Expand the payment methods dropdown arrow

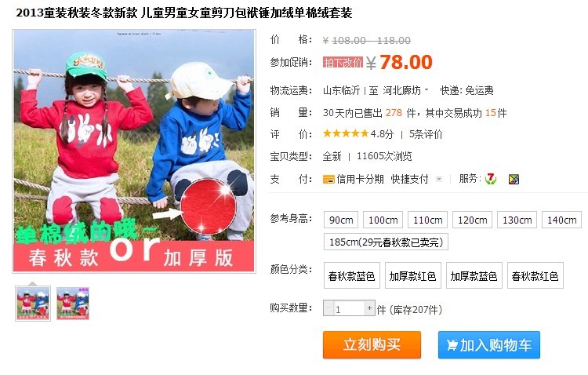(x=439, y=179)
